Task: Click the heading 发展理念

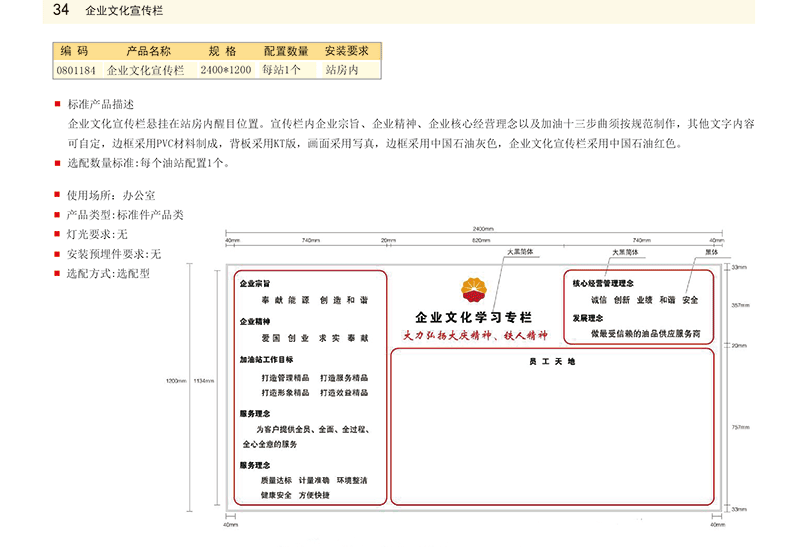Action: (x=588, y=318)
